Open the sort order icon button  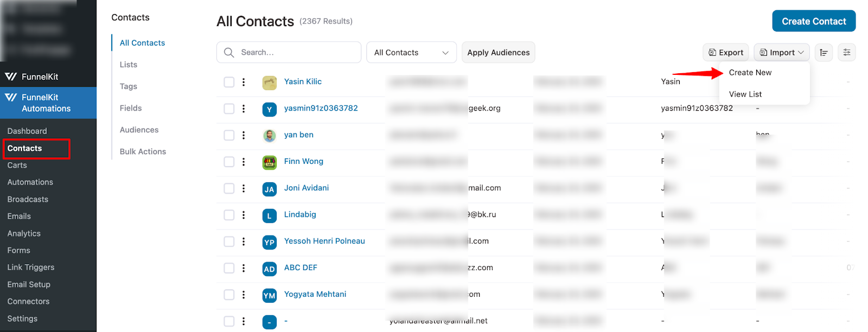coord(823,52)
